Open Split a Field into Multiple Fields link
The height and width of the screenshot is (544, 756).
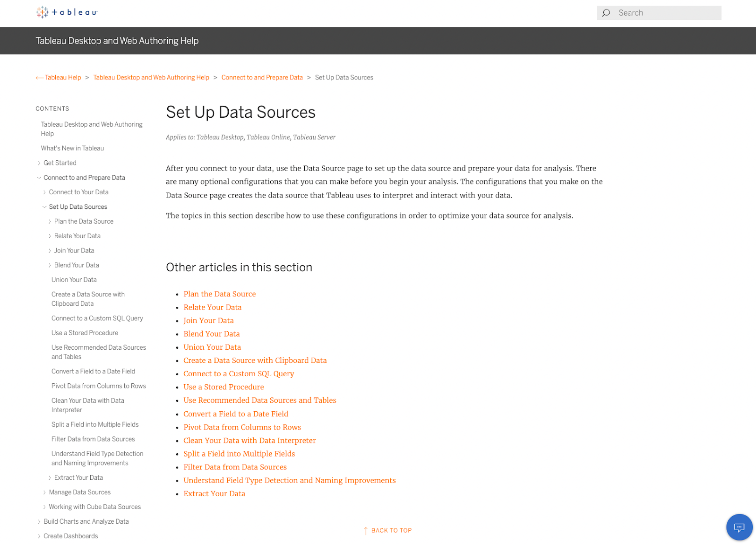(239, 454)
